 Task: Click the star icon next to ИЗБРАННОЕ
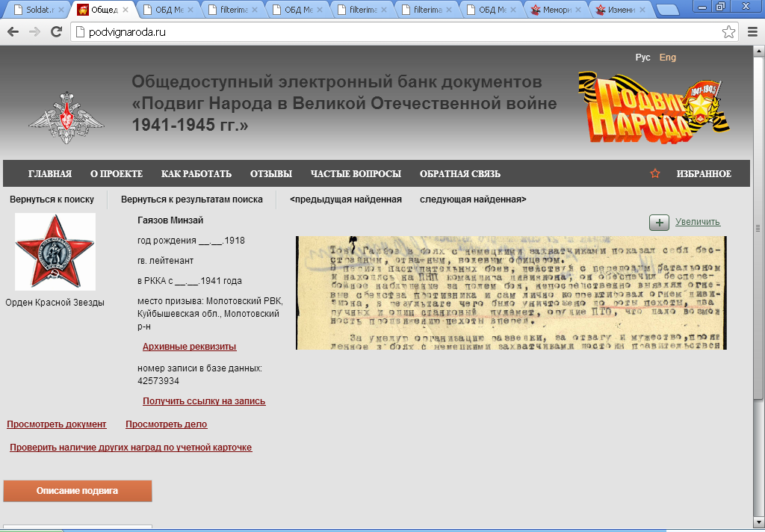655,174
